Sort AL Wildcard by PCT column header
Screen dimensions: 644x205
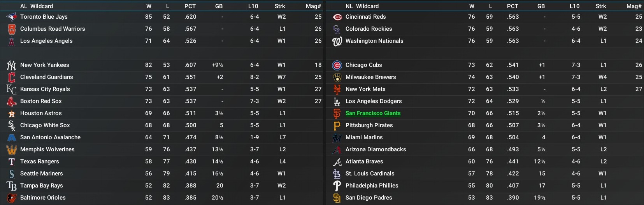pos(190,6)
